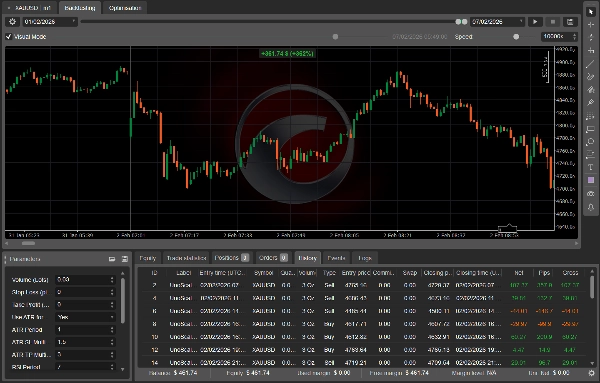The width and height of the screenshot is (600, 383).
Task: Click the Stop Loss value stepper
Action: click(112, 292)
